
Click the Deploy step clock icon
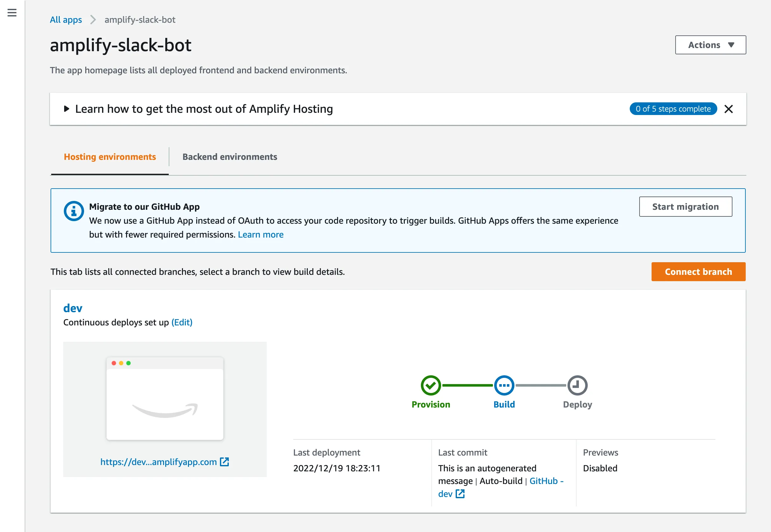(577, 385)
